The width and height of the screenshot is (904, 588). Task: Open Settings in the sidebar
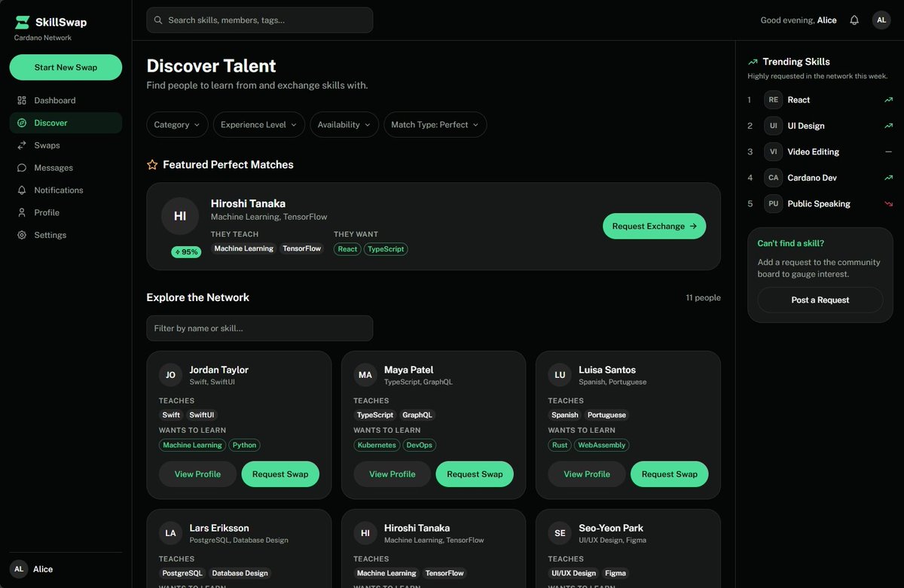point(66,236)
